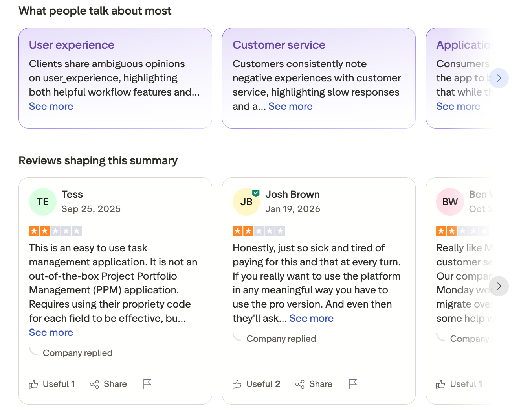
Task: Click the share icon on Tess's review
Action: click(94, 384)
